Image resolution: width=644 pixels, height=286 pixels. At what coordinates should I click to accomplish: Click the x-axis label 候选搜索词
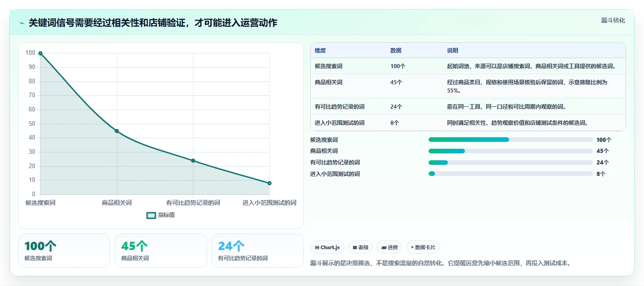click(41, 203)
